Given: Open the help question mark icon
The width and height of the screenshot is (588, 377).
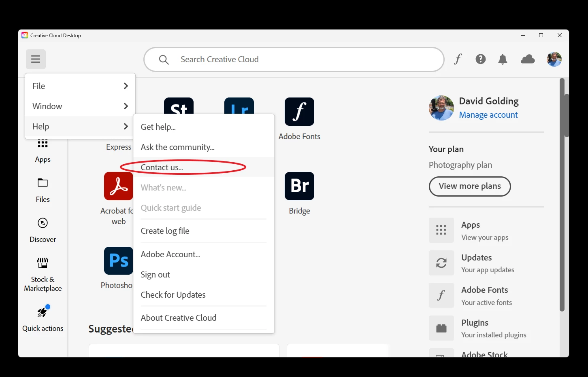Looking at the screenshot, I should click(x=481, y=59).
